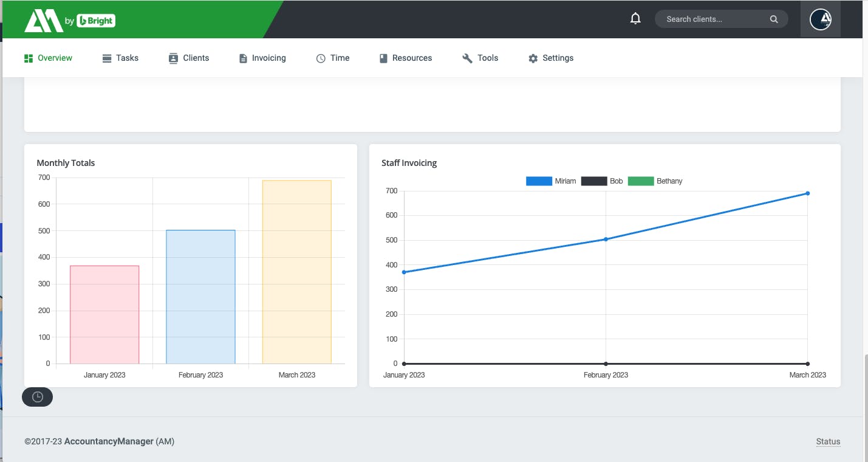Image resolution: width=868 pixels, height=462 pixels.
Task: Click the green Bethany legend swatch
Action: click(641, 181)
